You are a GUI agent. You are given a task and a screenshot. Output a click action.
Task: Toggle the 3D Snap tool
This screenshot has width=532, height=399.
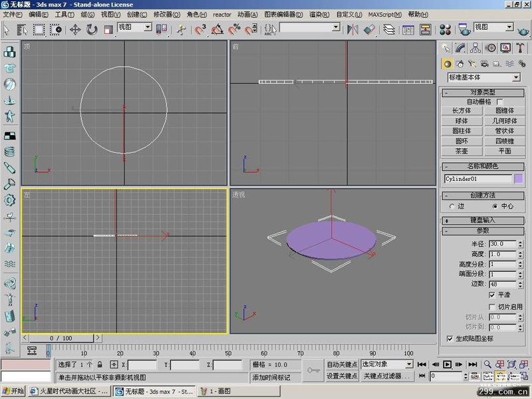tap(200, 29)
